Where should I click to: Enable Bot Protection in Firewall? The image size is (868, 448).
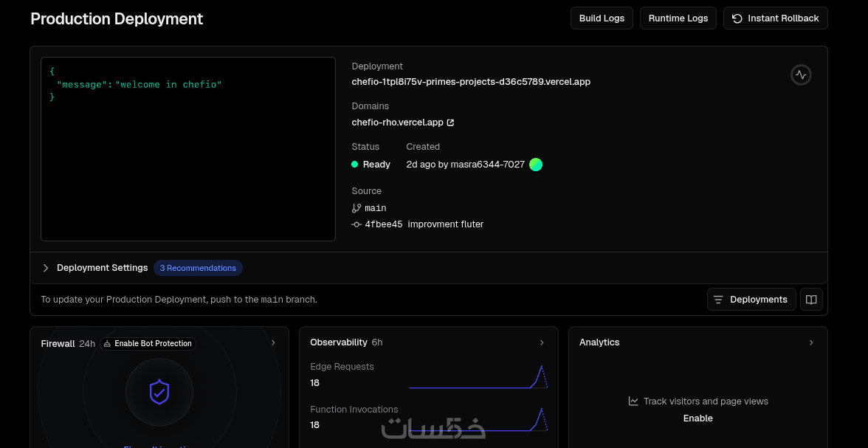pos(147,343)
